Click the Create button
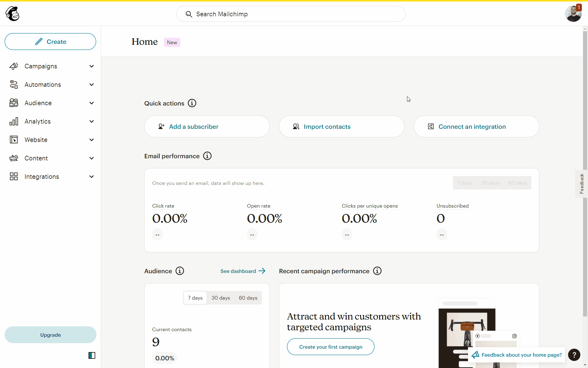 (50, 42)
